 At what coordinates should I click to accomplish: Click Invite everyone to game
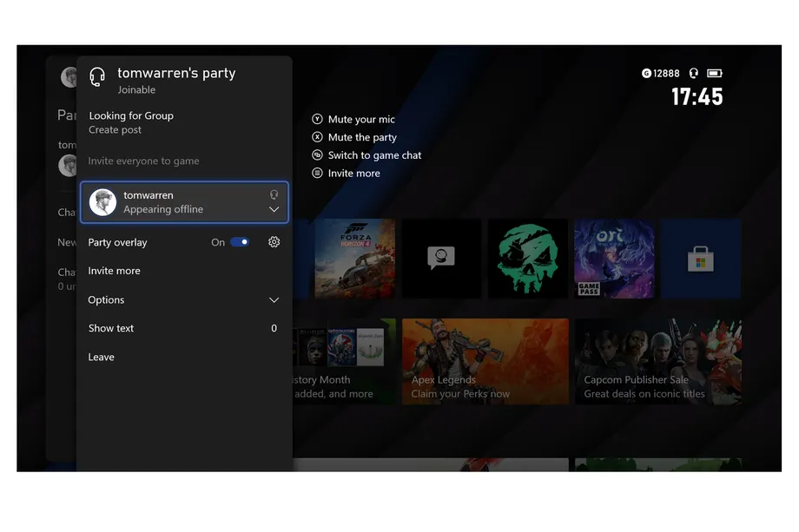[143, 161]
